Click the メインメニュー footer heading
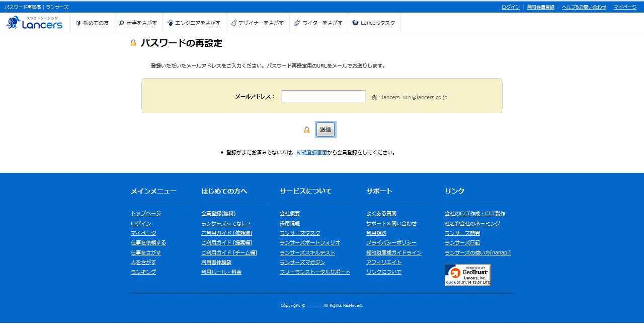 click(154, 191)
